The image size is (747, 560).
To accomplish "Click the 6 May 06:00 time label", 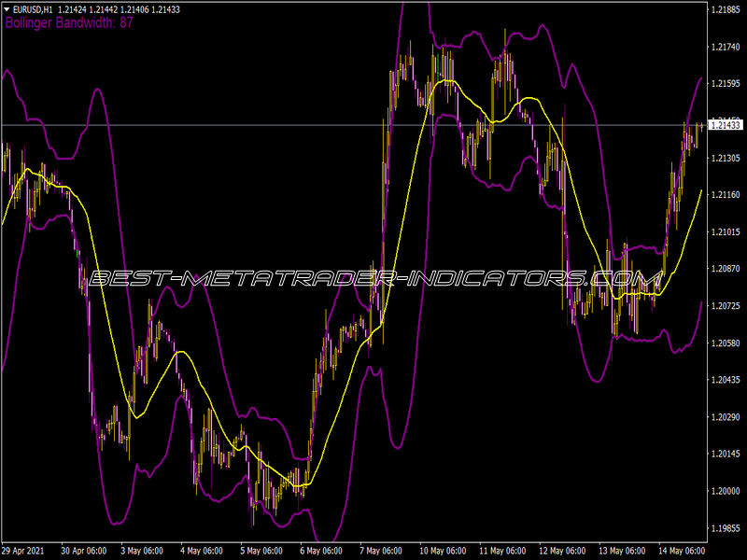I will point(321,551).
